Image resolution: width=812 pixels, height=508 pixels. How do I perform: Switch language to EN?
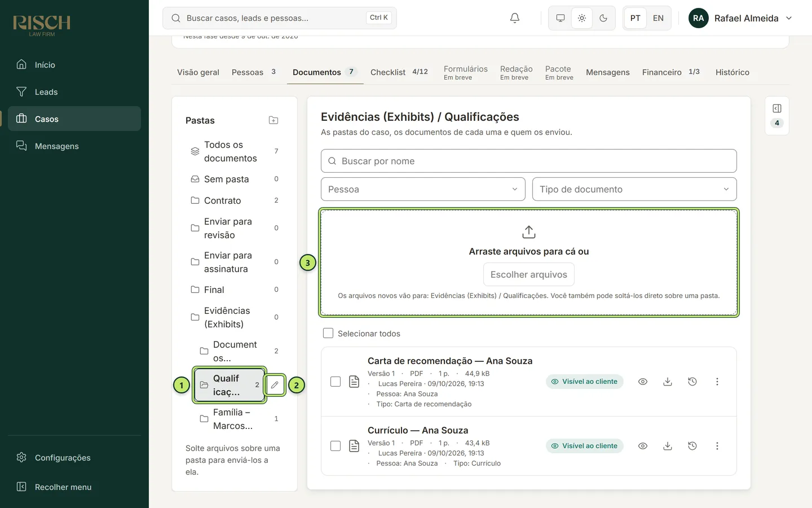click(x=658, y=18)
